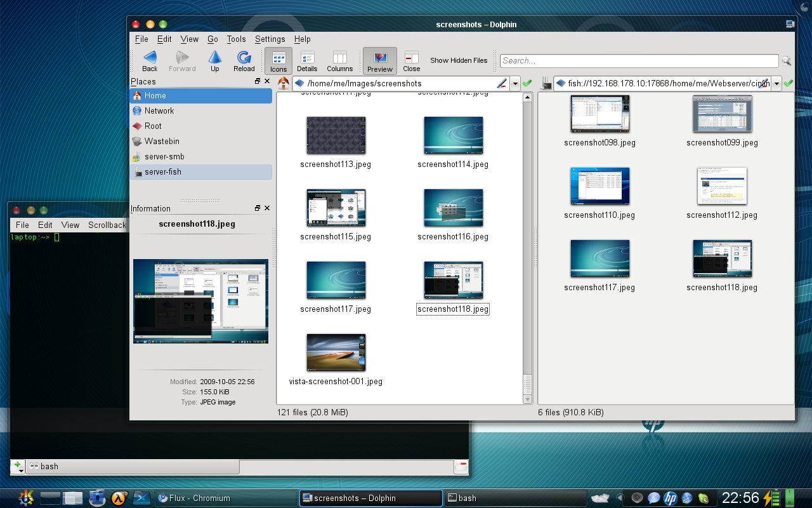This screenshot has height=508, width=812.
Task: Go back with the Back arrow in Dolphin
Action: pos(150,61)
